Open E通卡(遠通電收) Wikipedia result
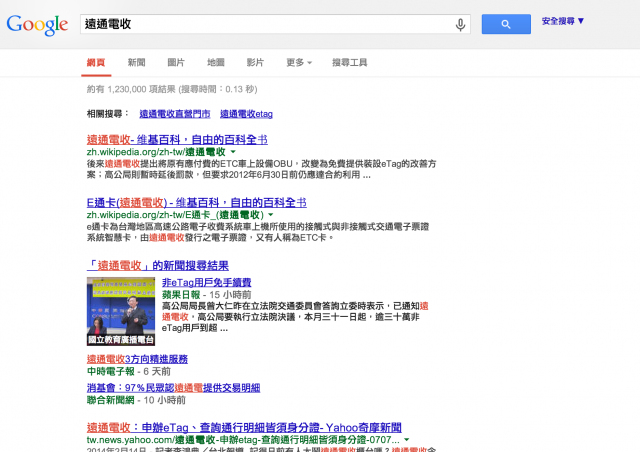The image size is (640, 452). pos(196,203)
